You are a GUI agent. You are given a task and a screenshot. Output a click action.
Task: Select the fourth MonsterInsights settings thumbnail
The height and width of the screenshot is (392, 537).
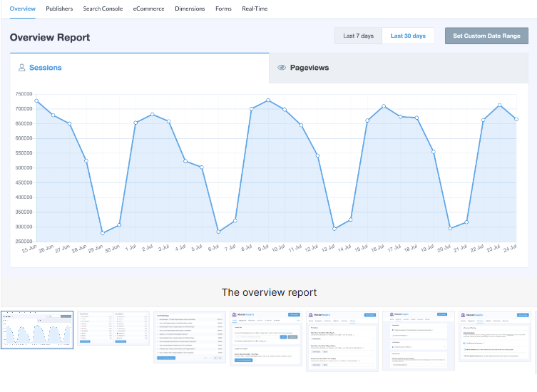click(266, 340)
